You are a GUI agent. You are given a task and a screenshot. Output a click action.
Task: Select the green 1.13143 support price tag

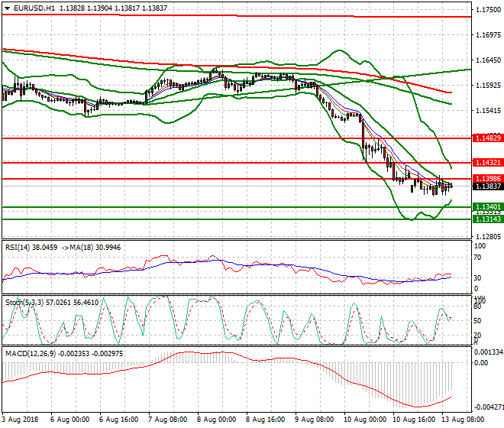[x=486, y=219]
